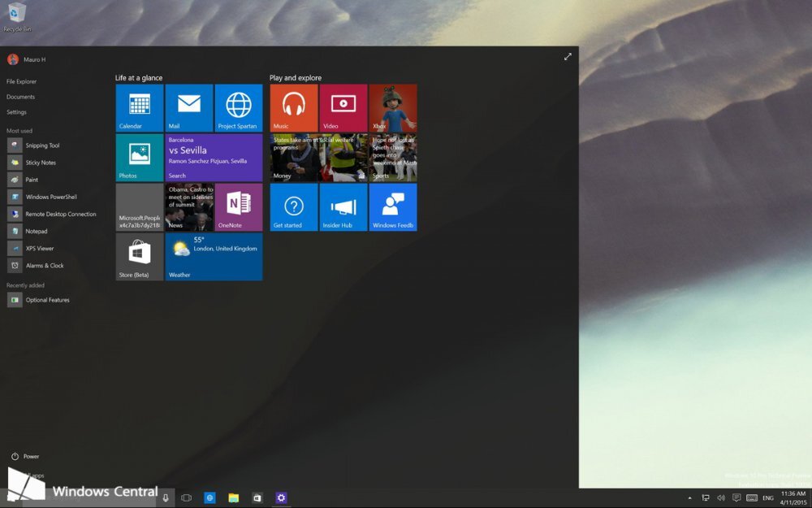The height and width of the screenshot is (508, 812).
Task: Launch Xbox from its live tile
Action: (393, 107)
